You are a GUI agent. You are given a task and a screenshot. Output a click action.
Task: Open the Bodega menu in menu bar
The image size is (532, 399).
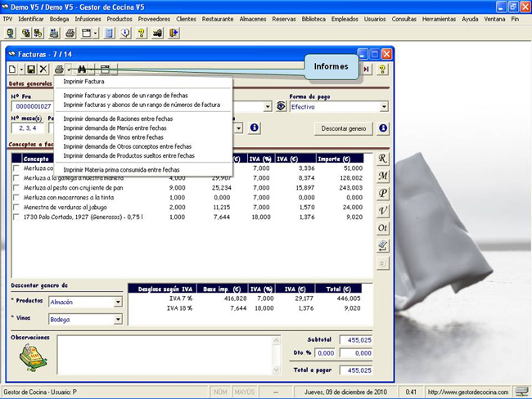click(x=60, y=18)
